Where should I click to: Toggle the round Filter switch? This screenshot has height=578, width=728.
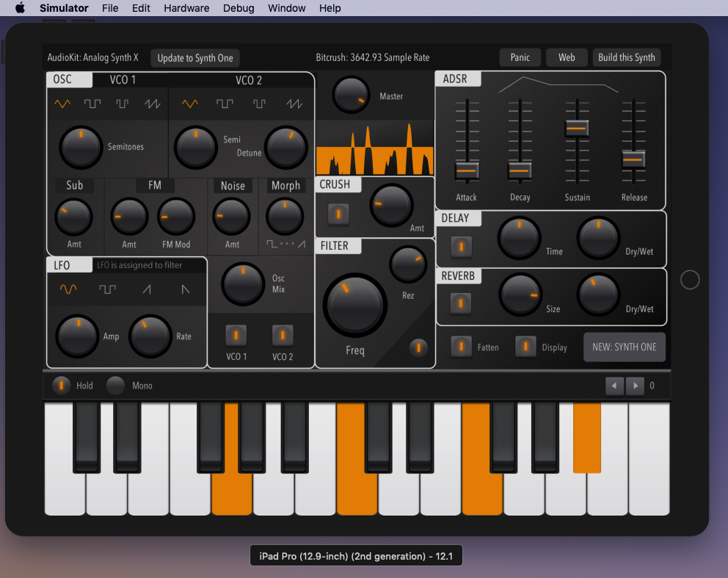pyautogui.click(x=418, y=347)
